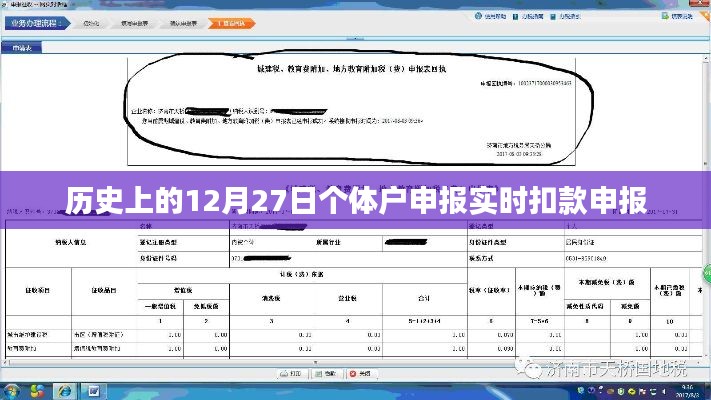The width and height of the screenshot is (711, 400).
Task: Click the orange fourth step in process bar
Action: click(231, 23)
